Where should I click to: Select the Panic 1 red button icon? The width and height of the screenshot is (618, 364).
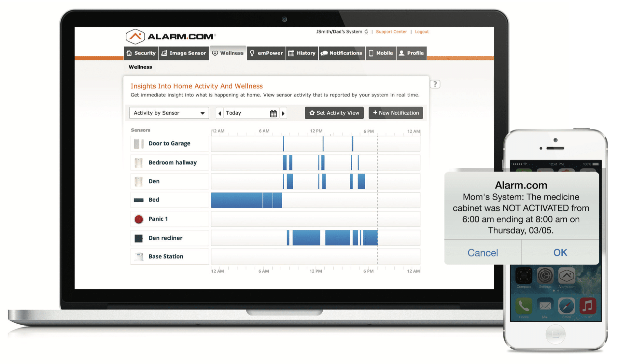139,219
